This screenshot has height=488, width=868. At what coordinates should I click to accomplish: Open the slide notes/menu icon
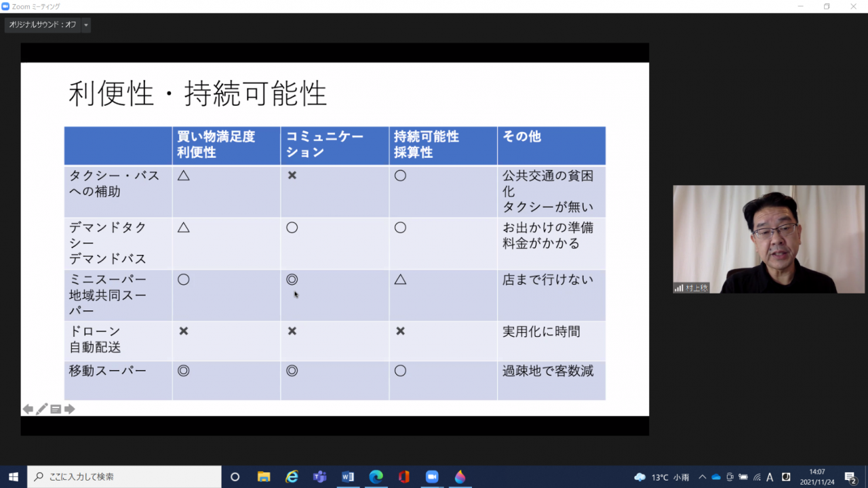(x=56, y=409)
